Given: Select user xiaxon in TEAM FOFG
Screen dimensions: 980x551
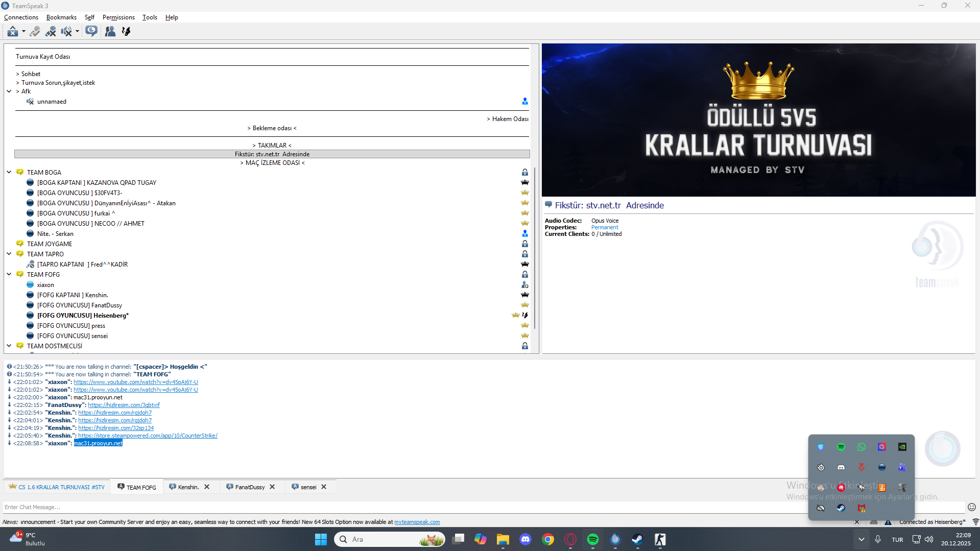Looking at the screenshot, I should (x=45, y=285).
